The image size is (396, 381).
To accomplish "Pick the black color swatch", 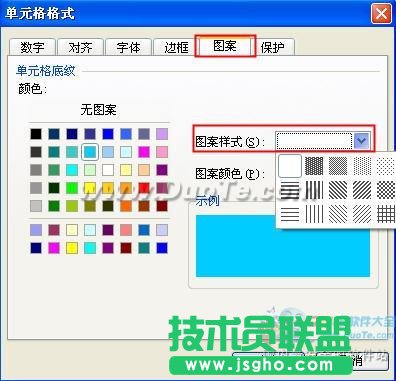I will [x=36, y=134].
